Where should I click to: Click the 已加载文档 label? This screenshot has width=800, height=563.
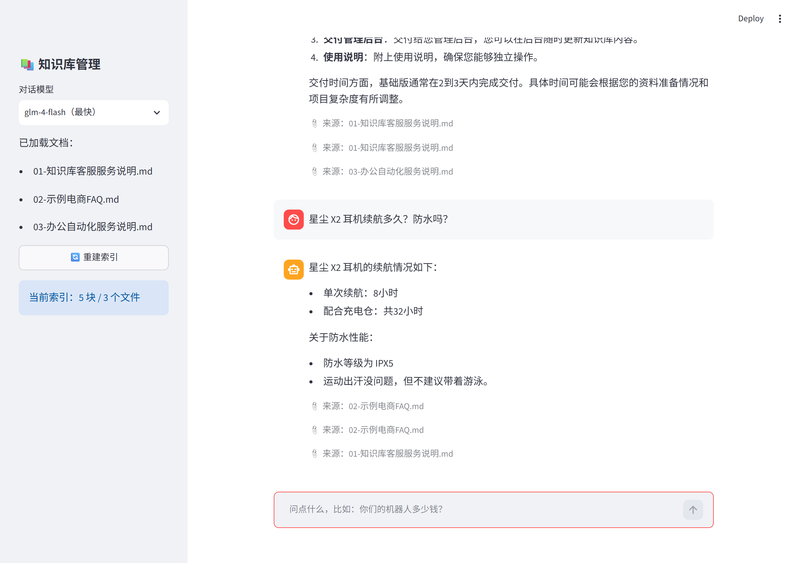pyautogui.click(x=46, y=143)
